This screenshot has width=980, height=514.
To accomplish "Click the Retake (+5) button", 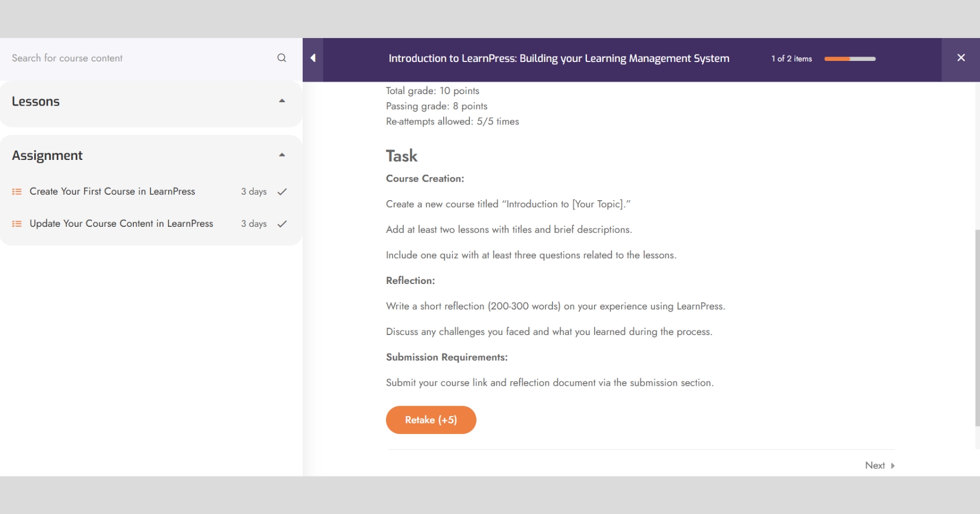I will [x=431, y=420].
